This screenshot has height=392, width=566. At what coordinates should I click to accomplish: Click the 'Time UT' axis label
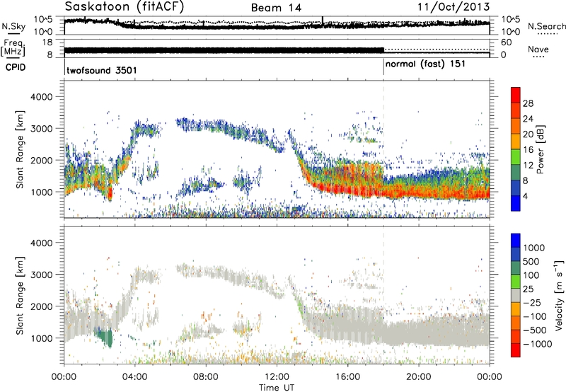tap(277, 388)
